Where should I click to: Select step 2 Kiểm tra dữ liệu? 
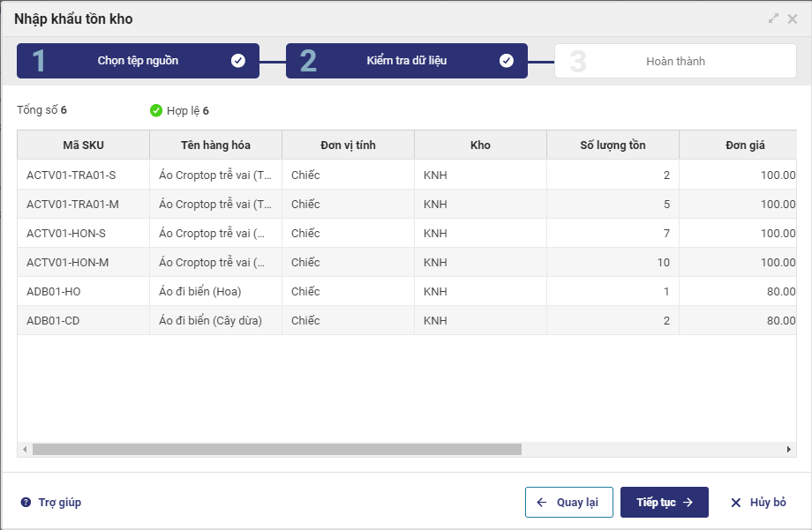[x=407, y=61]
